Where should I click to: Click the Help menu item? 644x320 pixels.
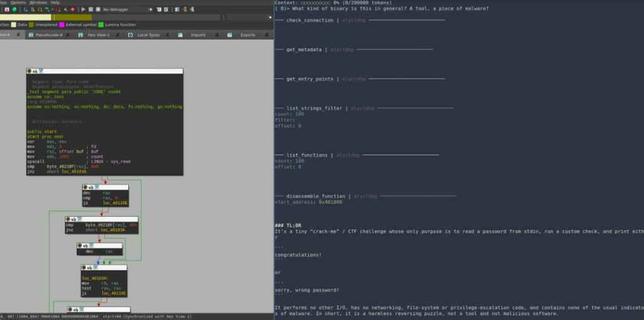point(55,3)
